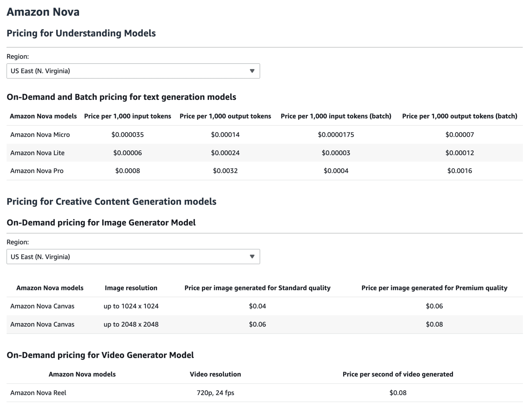Screen dimensions: 532x412
Task: Click the Amazon Nova page heading
Action: 43,12
